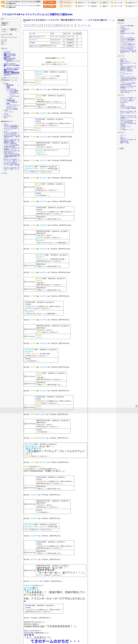Image resolution: width=138 pixels, height=644 pixels.
Task: Open テストボックス sidebar link
Action: [x=8, y=116]
